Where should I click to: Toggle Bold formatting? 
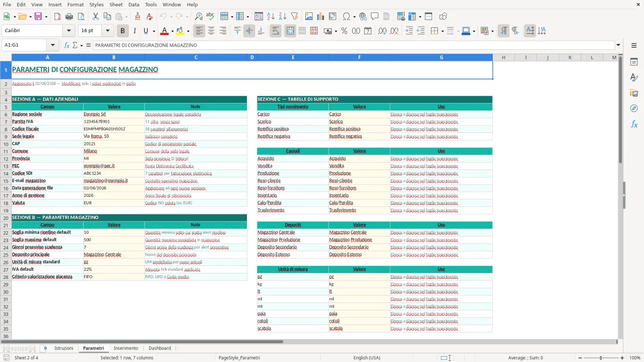coord(123,31)
